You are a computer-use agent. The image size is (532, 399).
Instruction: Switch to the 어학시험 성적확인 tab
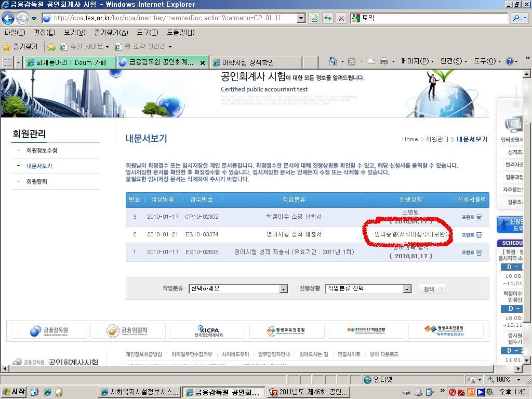point(256,63)
